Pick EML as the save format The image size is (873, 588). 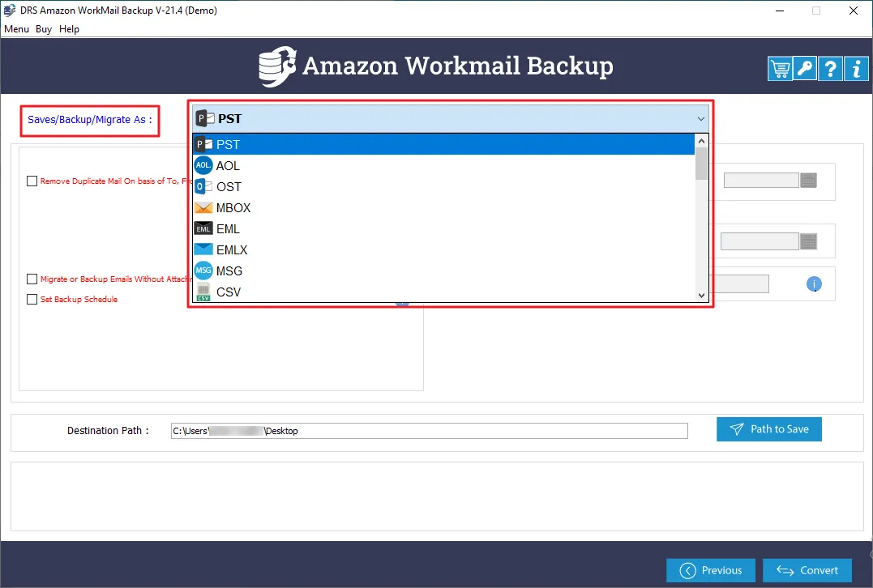[x=443, y=229]
